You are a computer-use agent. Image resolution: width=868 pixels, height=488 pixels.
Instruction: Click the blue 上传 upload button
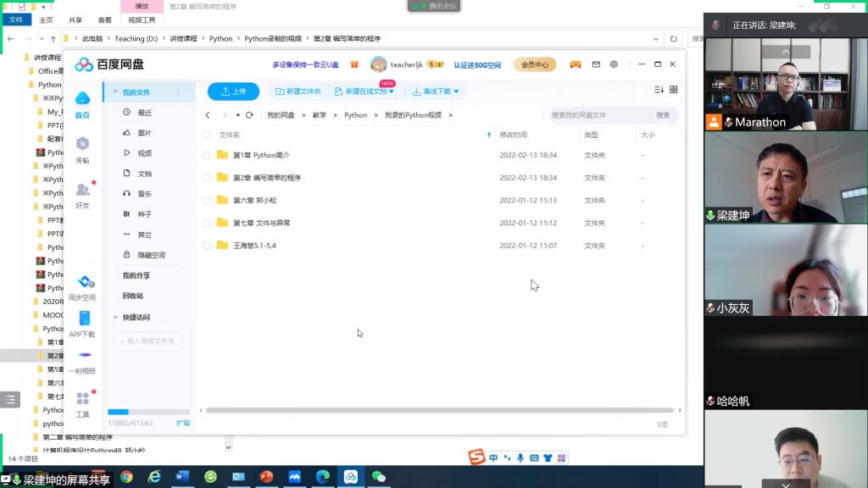[233, 91]
